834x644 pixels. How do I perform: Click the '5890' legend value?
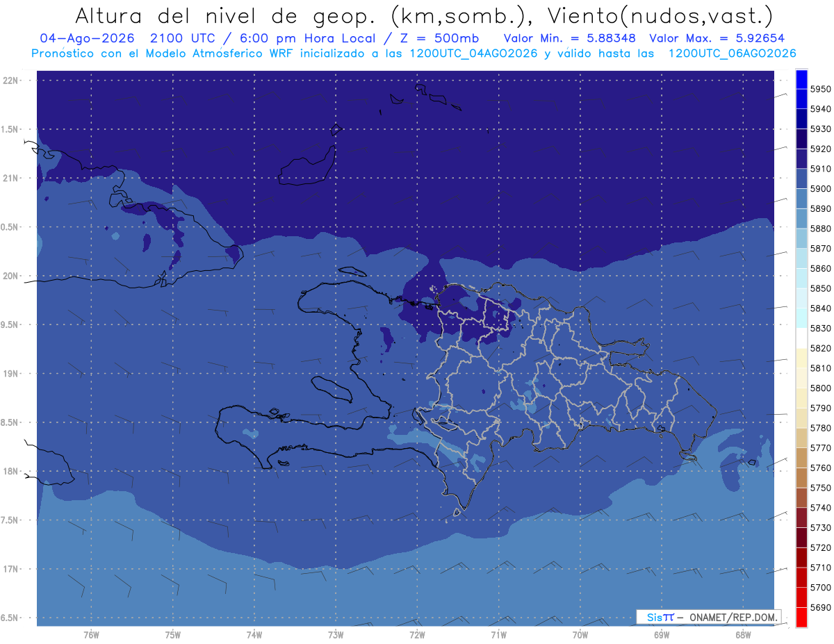pos(821,208)
